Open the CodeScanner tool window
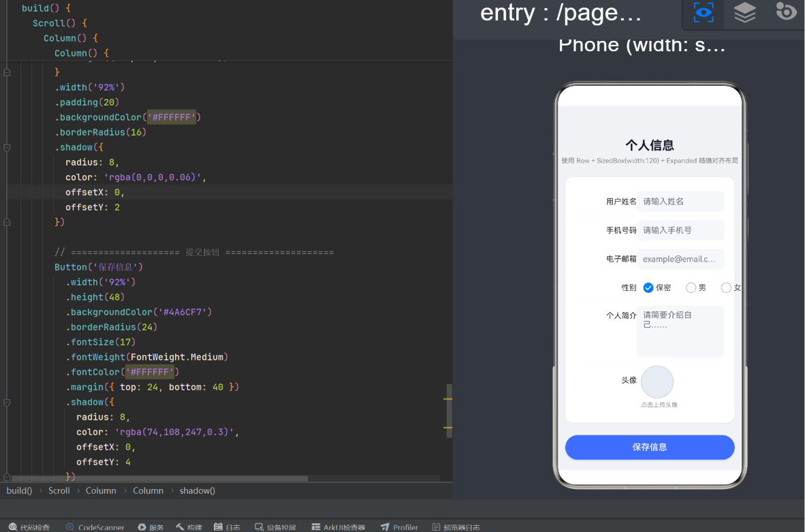 tap(95, 527)
